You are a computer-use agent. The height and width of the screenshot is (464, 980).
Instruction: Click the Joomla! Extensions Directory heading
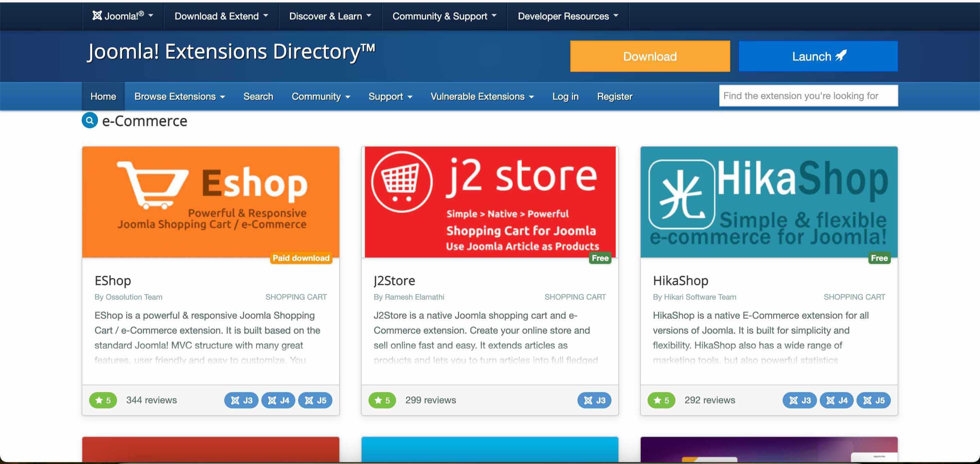pyautogui.click(x=231, y=52)
